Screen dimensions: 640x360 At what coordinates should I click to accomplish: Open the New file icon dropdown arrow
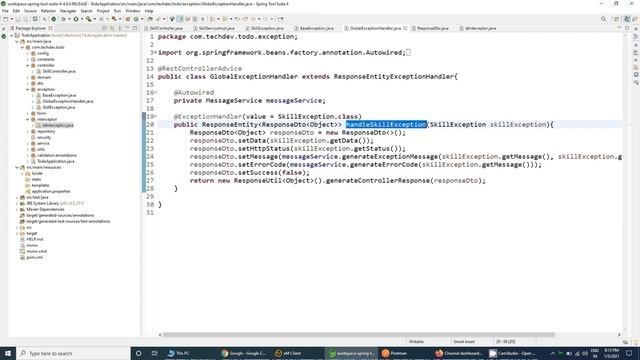tap(11, 19)
